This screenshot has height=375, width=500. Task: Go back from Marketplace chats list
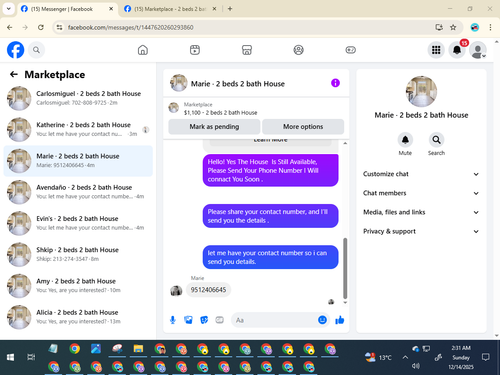point(14,74)
